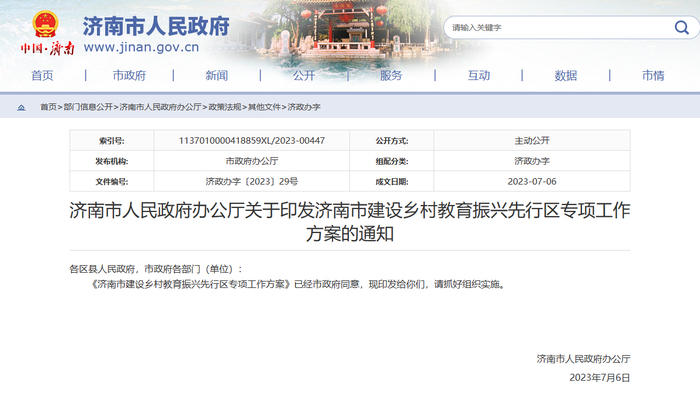
Task: Click the 组配分类 label cell
Action: point(392,161)
